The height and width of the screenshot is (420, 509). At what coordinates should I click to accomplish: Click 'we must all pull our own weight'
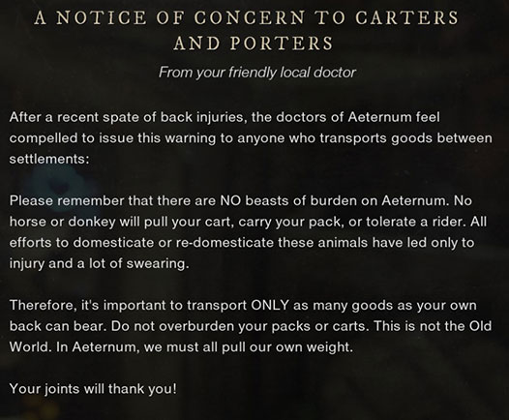pyautogui.click(x=248, y=347)
